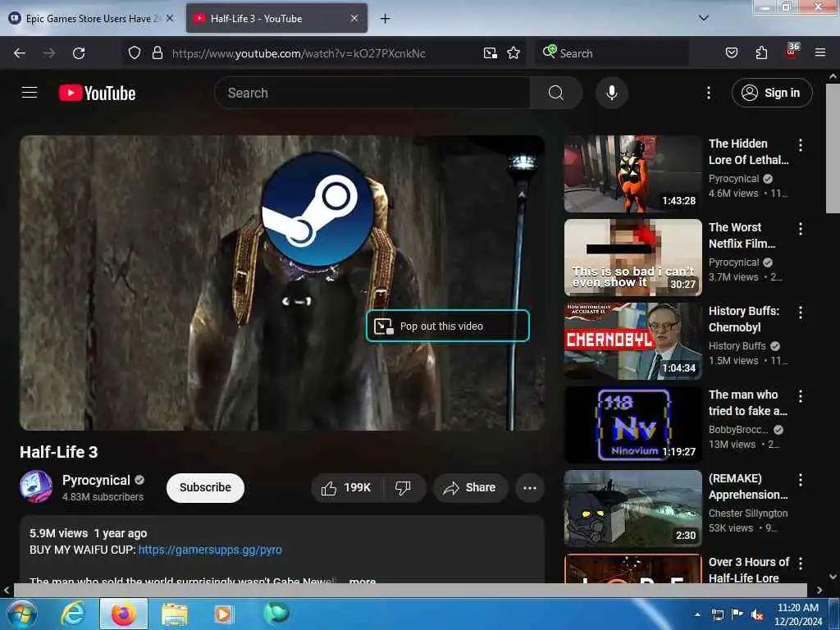Image resolution: width=840 pixels, height=630 pixels.
Task: Click into the YouTube Search field
Action: 372,93
